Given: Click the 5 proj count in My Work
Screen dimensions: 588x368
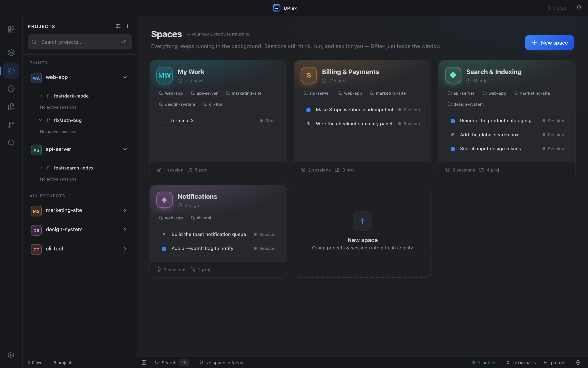Looking at the screenshot, I should (198, 170).
